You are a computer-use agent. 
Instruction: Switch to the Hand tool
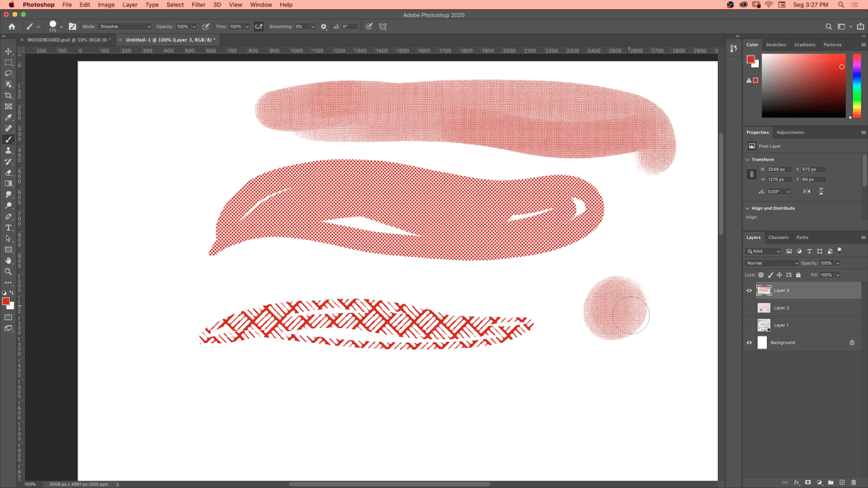(x=9, y=260)
